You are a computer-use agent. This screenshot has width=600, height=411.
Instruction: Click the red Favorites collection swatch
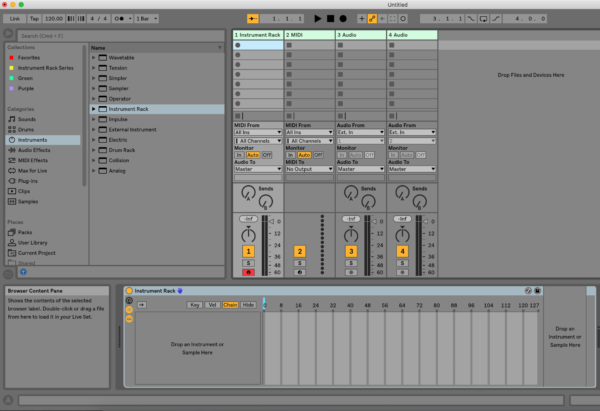tap(11, 57)
